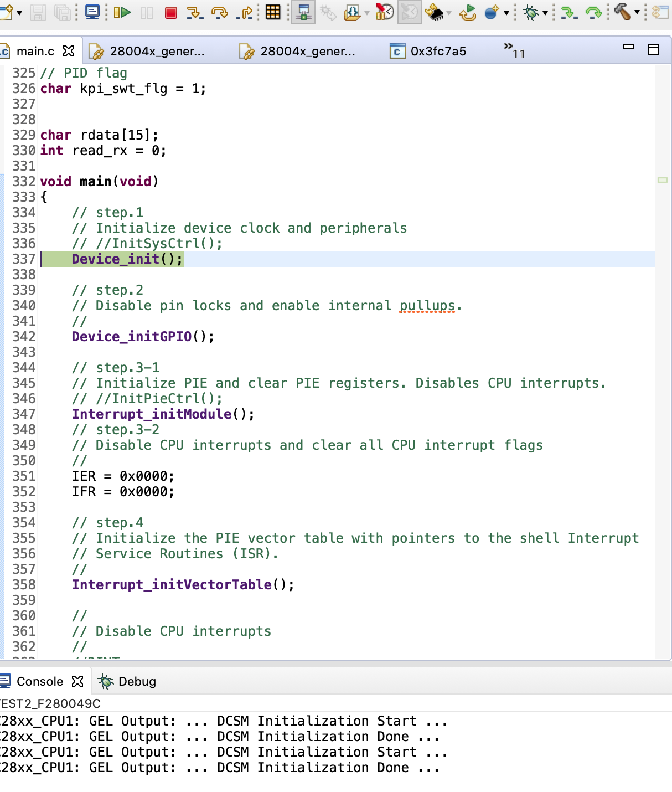672x792 pixels.
Task: Open the CPU Reset dropdown arrow
Action: [449, 13]
